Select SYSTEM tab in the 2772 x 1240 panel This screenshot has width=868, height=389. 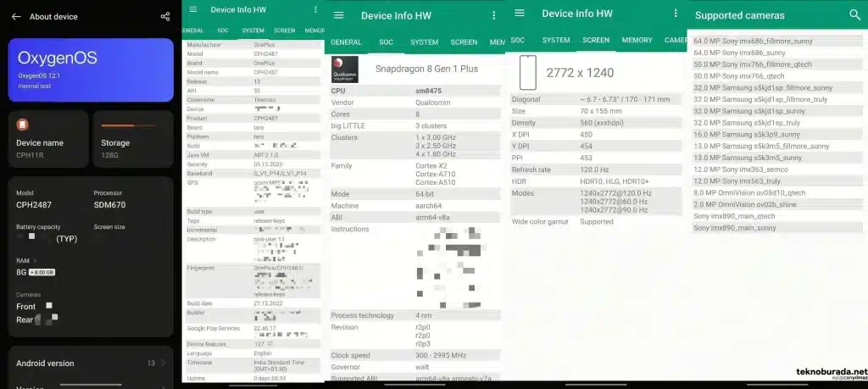click(x=556, y=40)
